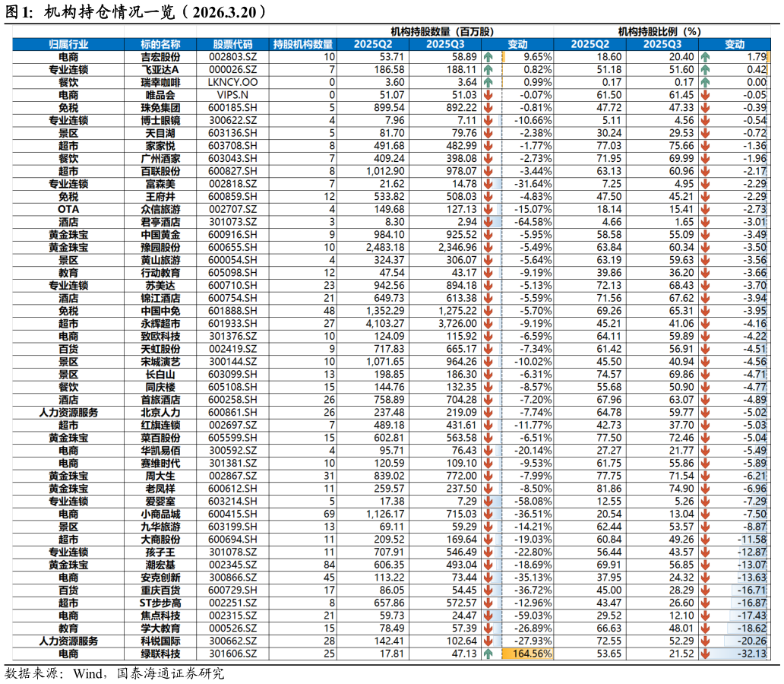Viewport: 784px width, 684px height.
Task: Click the down arrow beside -17.43
Action: [705, 616]
